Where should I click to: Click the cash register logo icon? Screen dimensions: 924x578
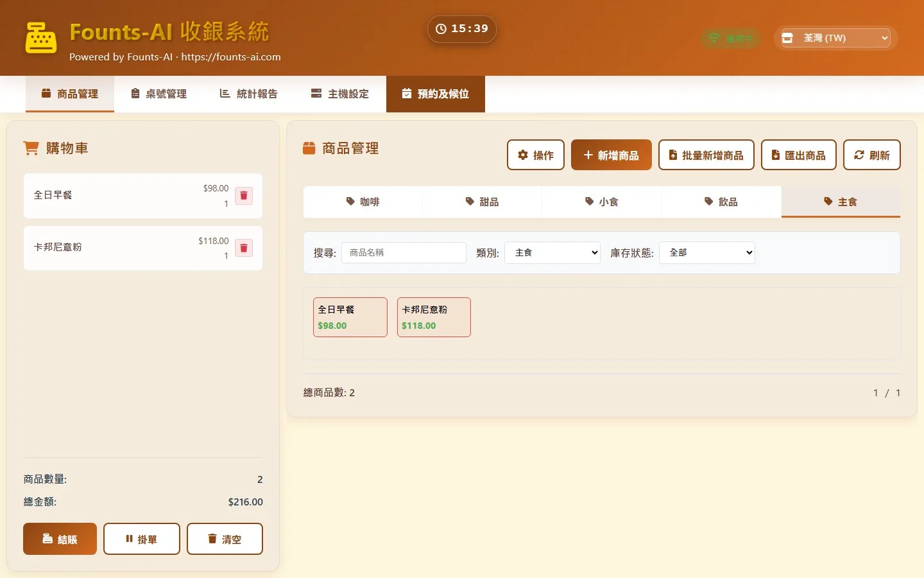coord(40,38)
